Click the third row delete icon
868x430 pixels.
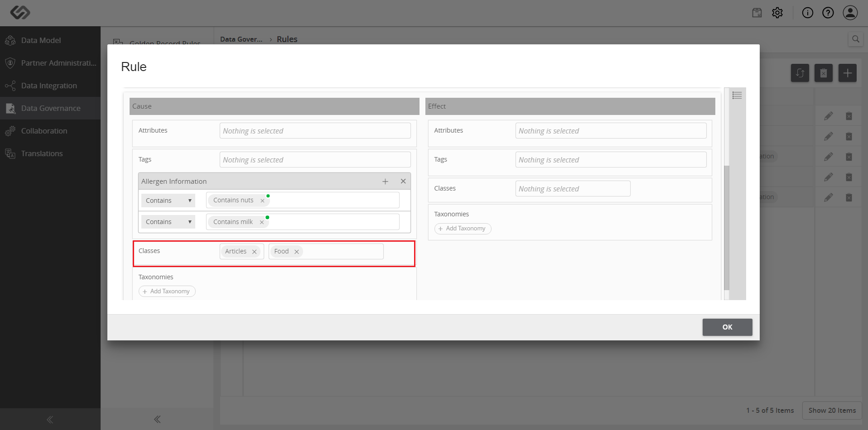click(x=849, y=157)
